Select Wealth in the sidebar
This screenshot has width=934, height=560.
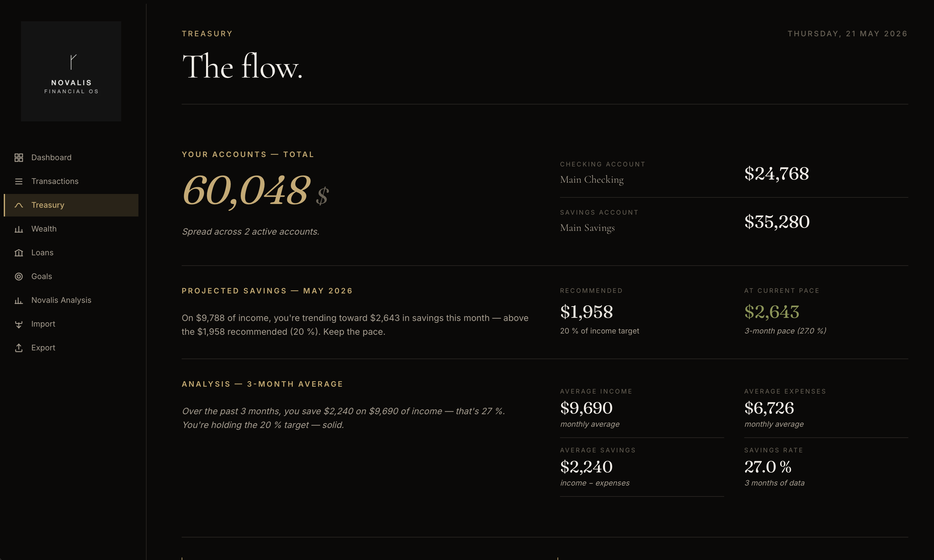coord(71,229)
